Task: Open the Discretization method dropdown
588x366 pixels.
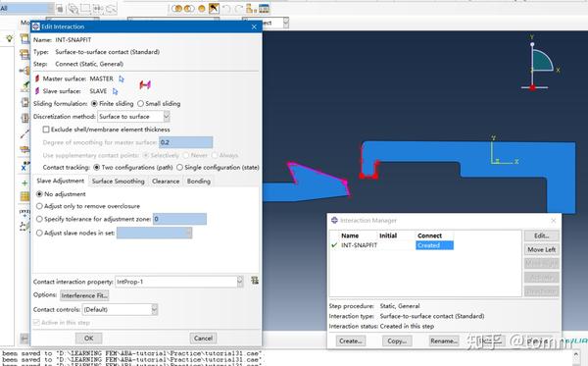Action: 167,117
